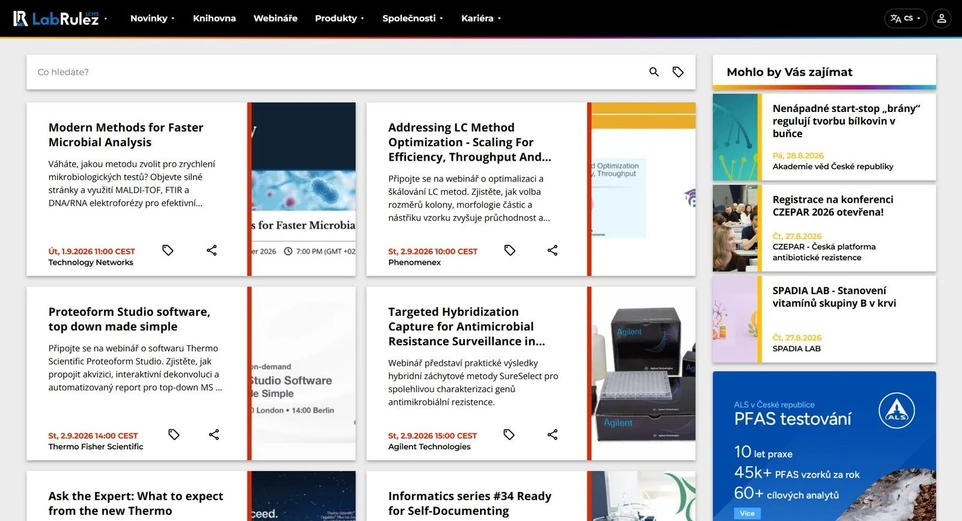Screen dimensions: 962x521
Task: Open thumbnail of Modern Methods microbial webinar
Action: tap(303, 189)
